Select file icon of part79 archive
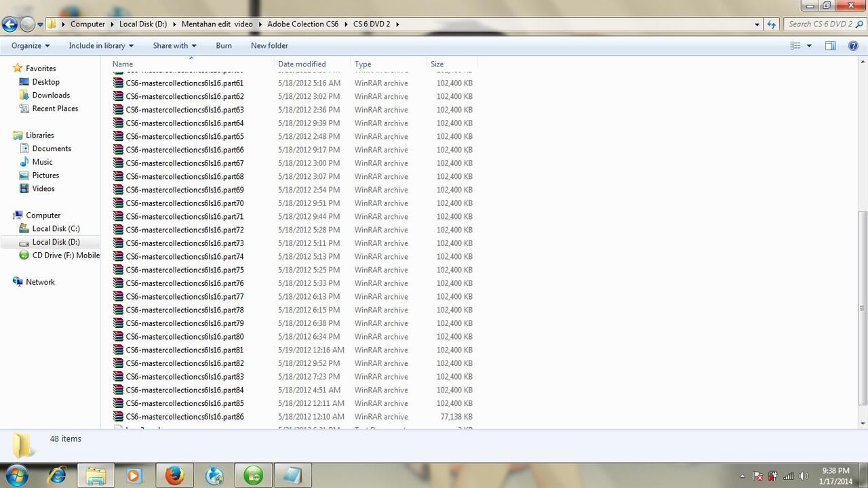This screenshot has width=868, height=488. point(119,323)
